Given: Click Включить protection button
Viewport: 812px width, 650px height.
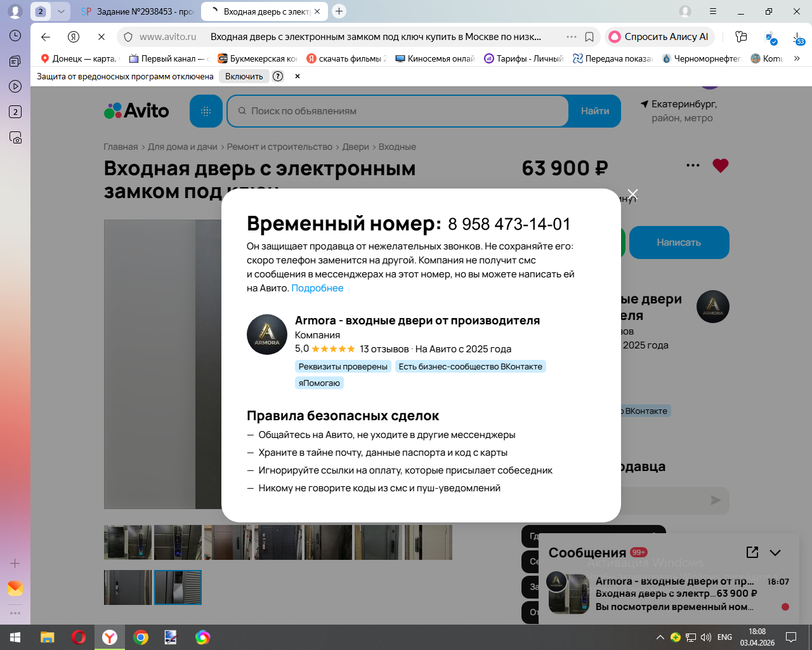Looking at the screenshot, I should 244,76.
